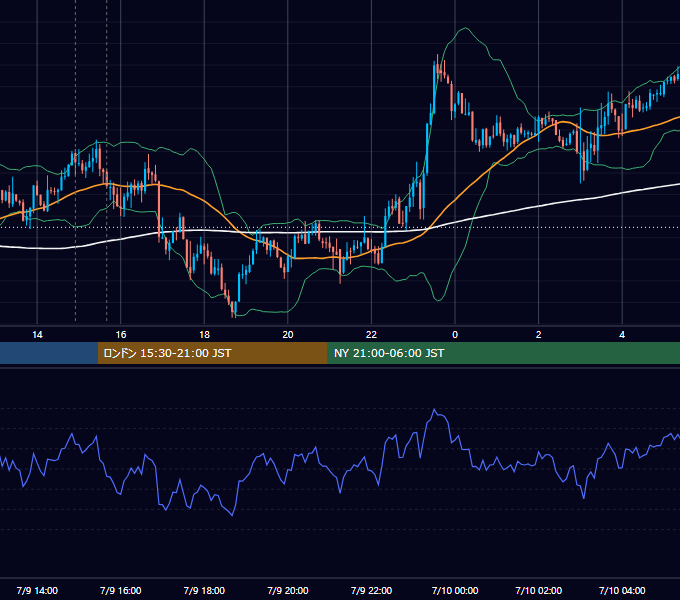Click the hour label 2 on chart axis
This screenshot has height=600, width=680.
point(539,335)
